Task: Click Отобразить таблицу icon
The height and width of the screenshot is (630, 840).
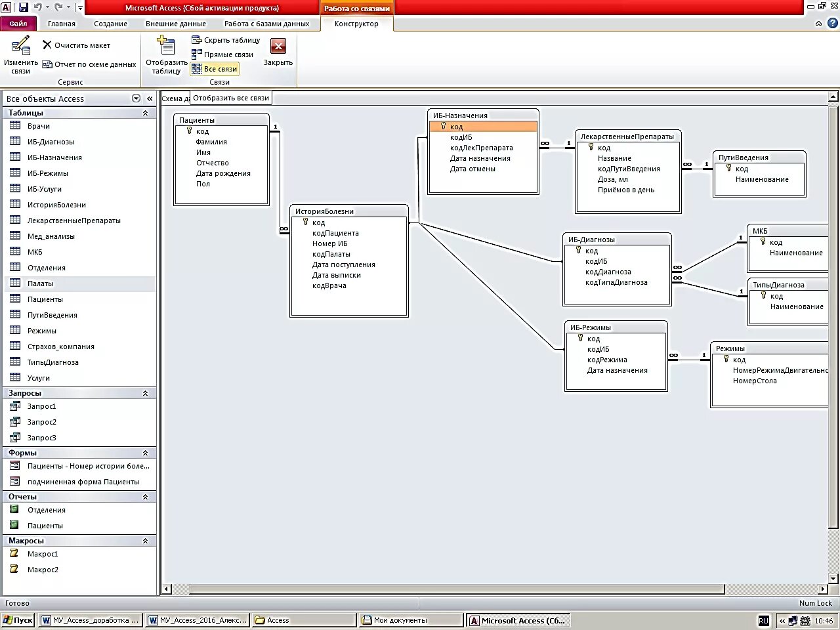Action: point(166,46)
